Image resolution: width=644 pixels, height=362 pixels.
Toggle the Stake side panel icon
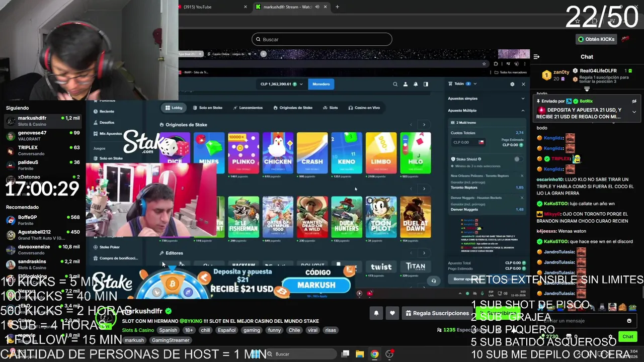(x=426, y=84)
